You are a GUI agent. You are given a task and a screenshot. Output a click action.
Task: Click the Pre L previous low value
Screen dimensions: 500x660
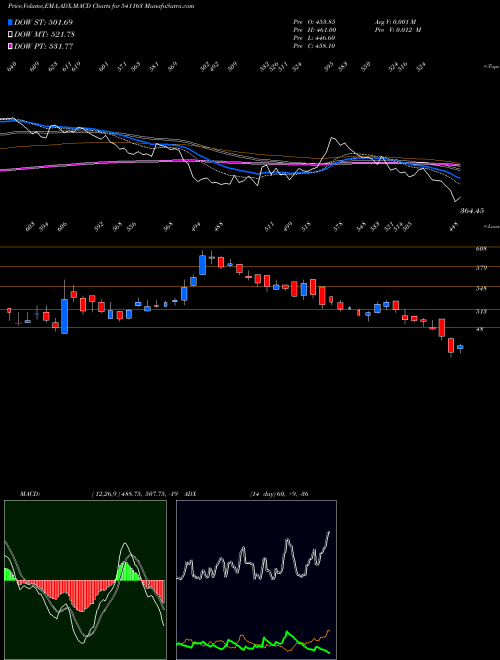(314, 38)
